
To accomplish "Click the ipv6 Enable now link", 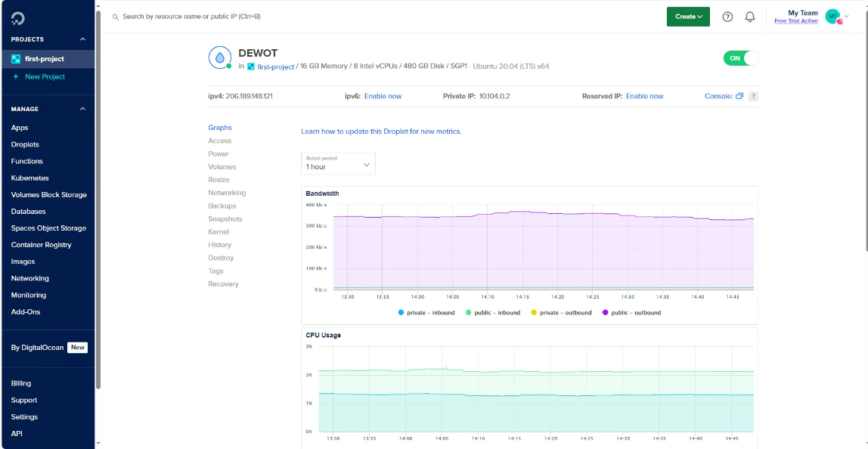I will point(383,96).
